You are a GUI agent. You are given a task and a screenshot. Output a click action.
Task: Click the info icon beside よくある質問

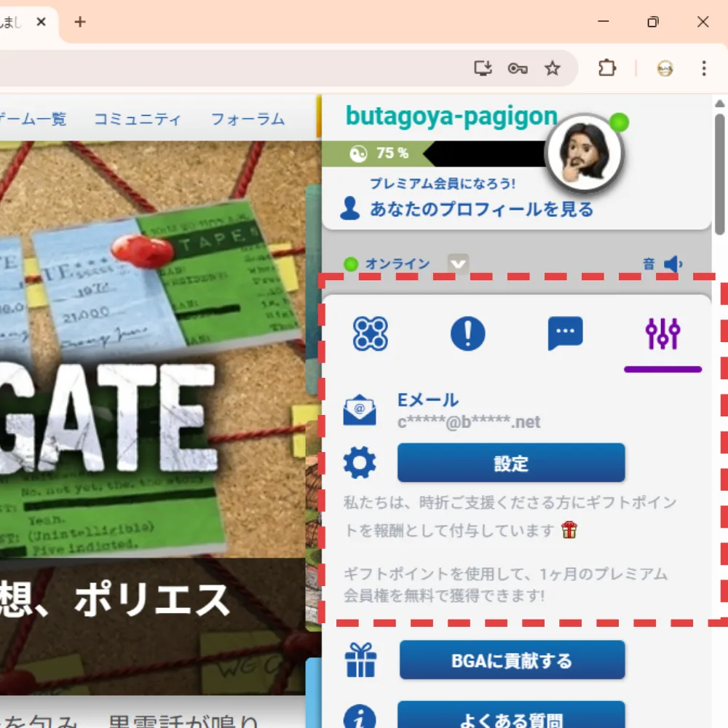[x=361, y=716]
